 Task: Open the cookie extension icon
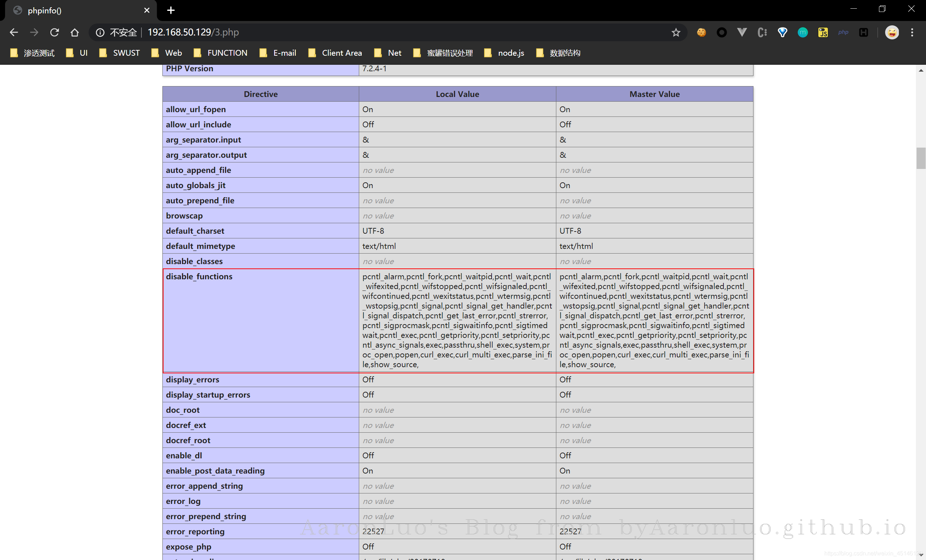coord(701,32)
